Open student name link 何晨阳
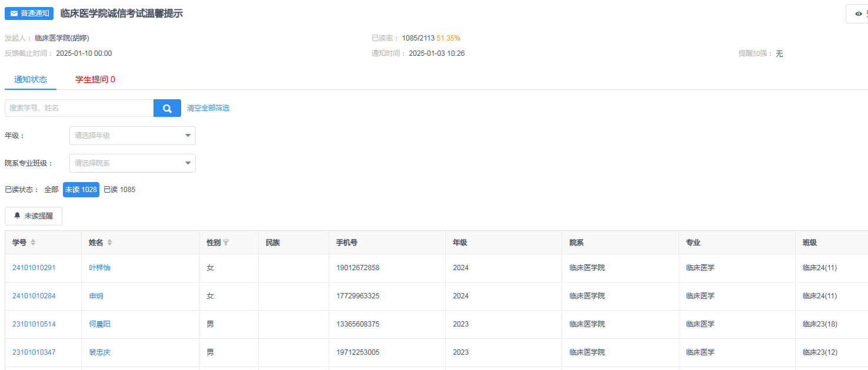Screen dimensions: 868x370 pos(99,324)
